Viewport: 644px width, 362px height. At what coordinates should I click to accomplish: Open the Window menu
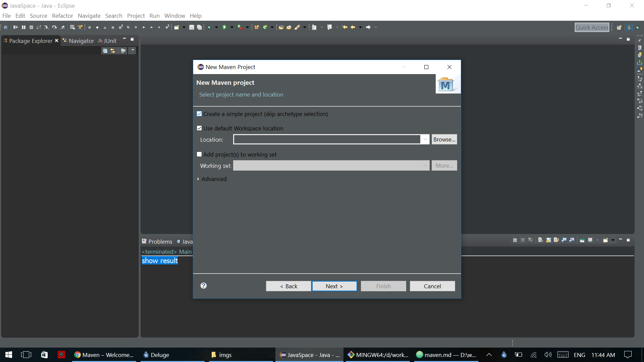(174, 16)
